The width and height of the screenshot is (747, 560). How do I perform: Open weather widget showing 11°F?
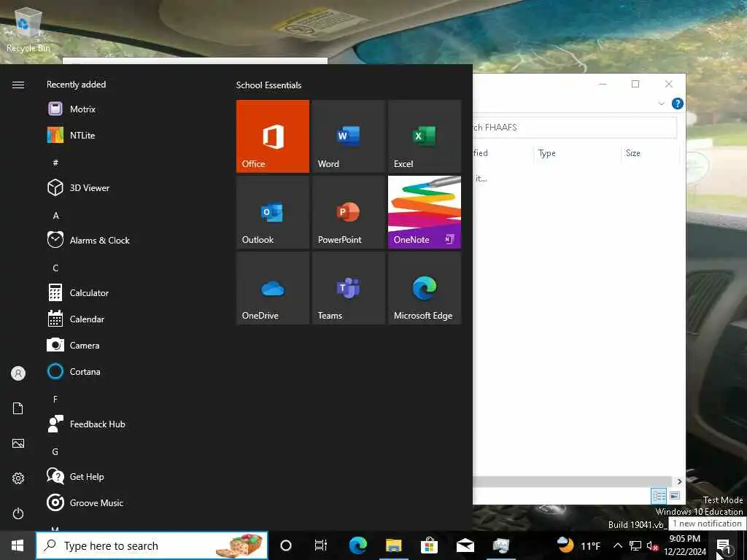pos(578,545)
